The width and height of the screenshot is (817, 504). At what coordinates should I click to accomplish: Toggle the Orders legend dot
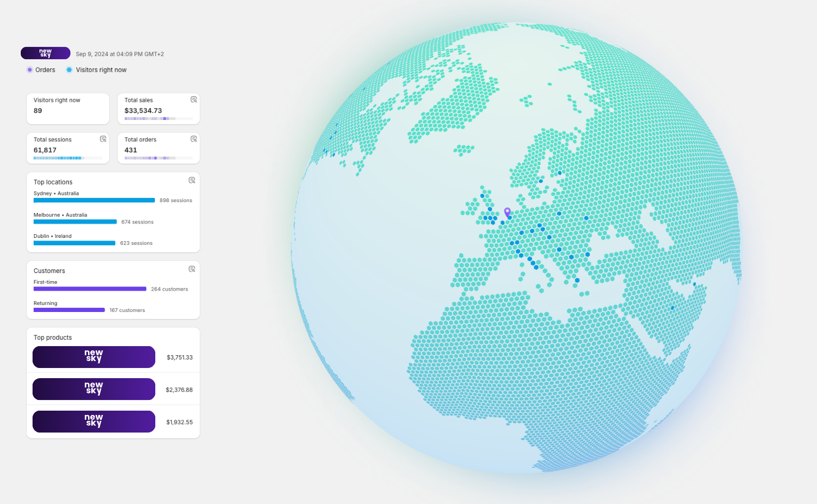30,70
